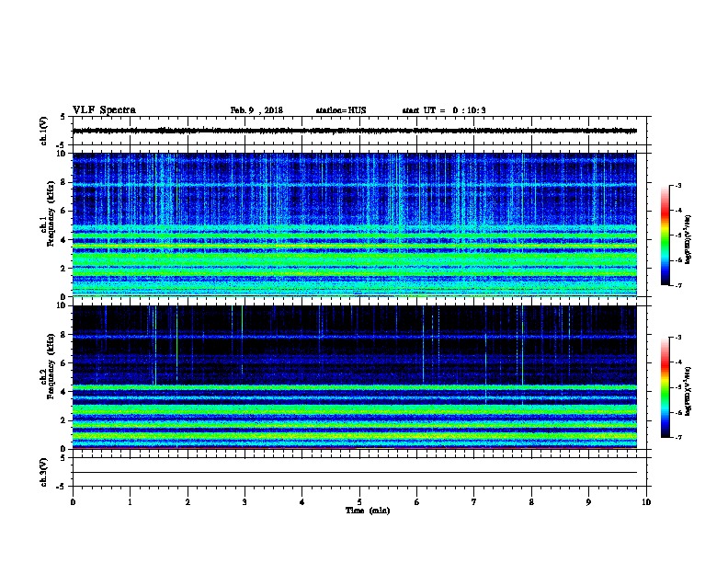Click the ch.2 colorbar log(PSD) label
Image resolution: width=728 pixels, height=563 pixels.
click(x=688, y=392)
